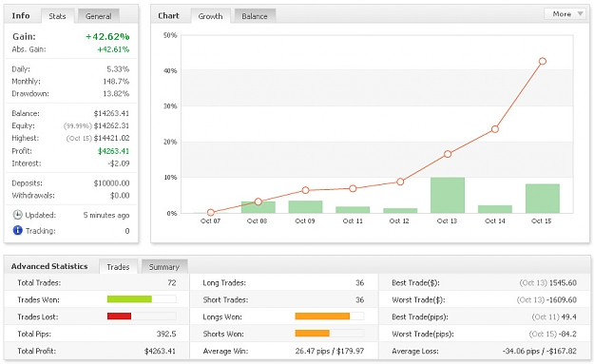Click the Worst Trade(pips) value -84.2
Viewport: 594px width, 364px height.
point(567,334)
